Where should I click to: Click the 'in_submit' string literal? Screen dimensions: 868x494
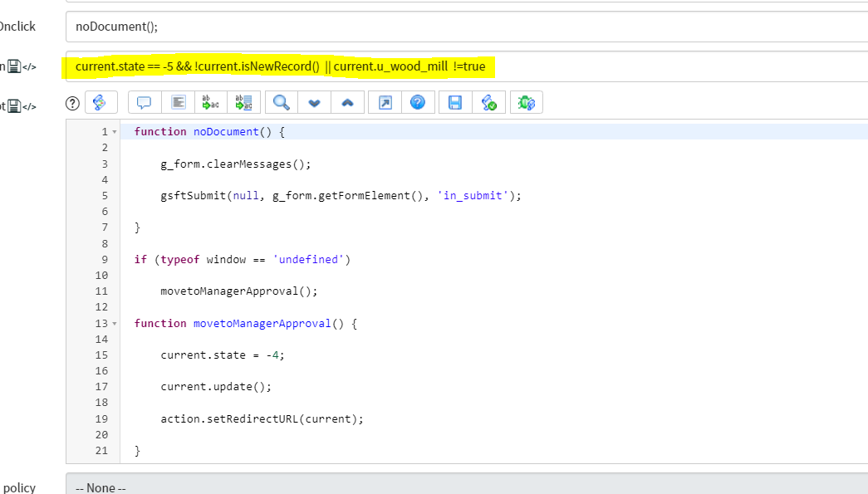pos(473,196)
